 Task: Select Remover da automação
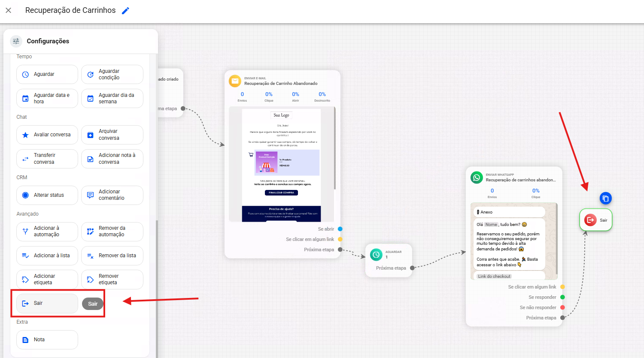coord(112,232)
